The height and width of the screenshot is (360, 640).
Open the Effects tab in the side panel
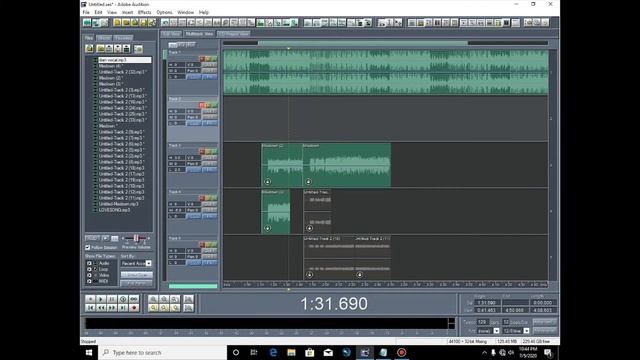(x=104, y=38)
